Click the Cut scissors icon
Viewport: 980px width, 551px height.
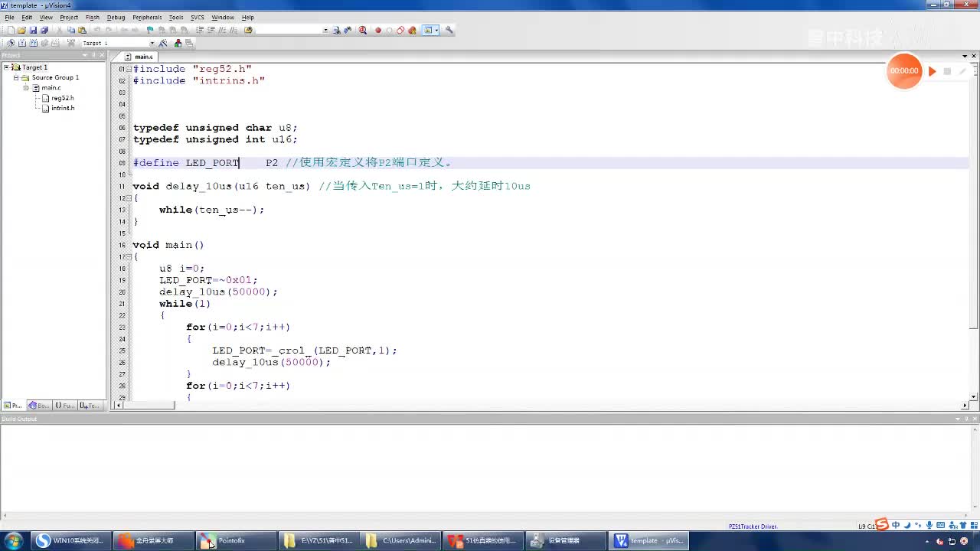click(60, 31)
